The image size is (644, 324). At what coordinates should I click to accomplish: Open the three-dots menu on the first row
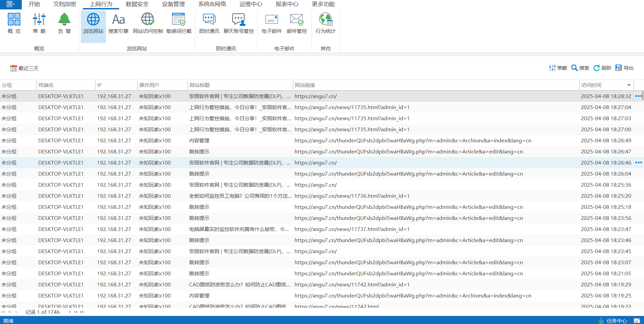pos(638,96)
